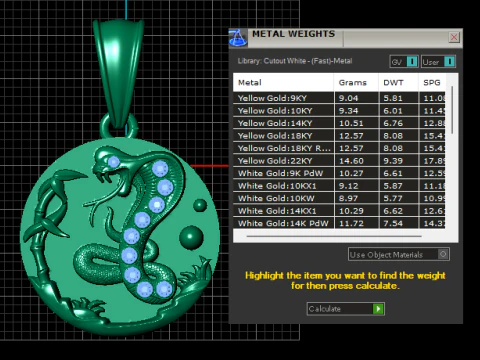
Task: Click the DWT column header
Action: point(398,83)
